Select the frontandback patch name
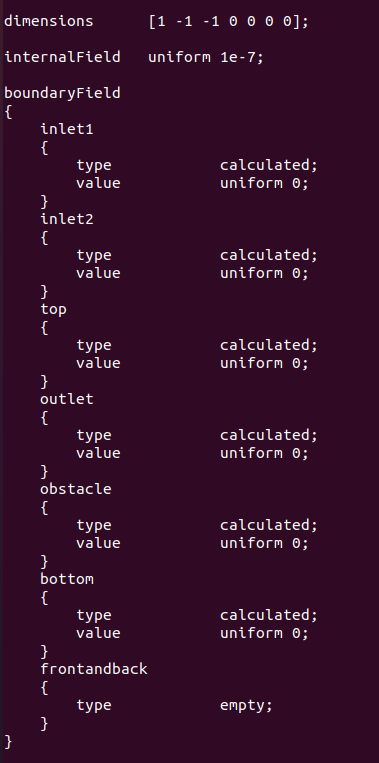The height and width of the screenshot is (763, 379). click(x=93, y=669)
